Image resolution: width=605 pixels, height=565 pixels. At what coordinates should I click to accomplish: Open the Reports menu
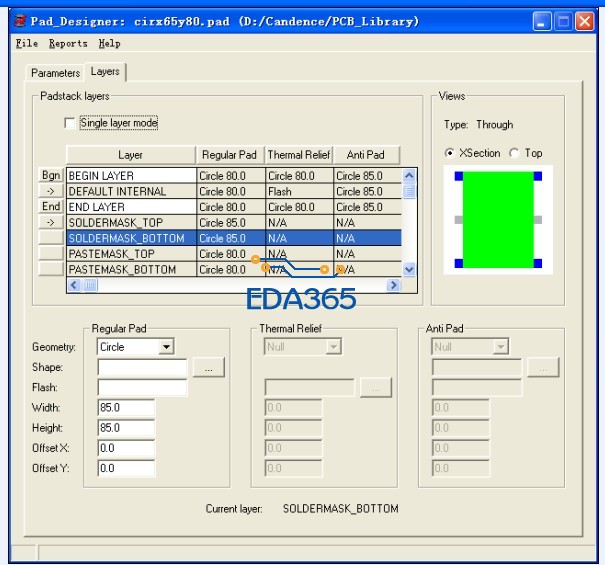point(68,43)
